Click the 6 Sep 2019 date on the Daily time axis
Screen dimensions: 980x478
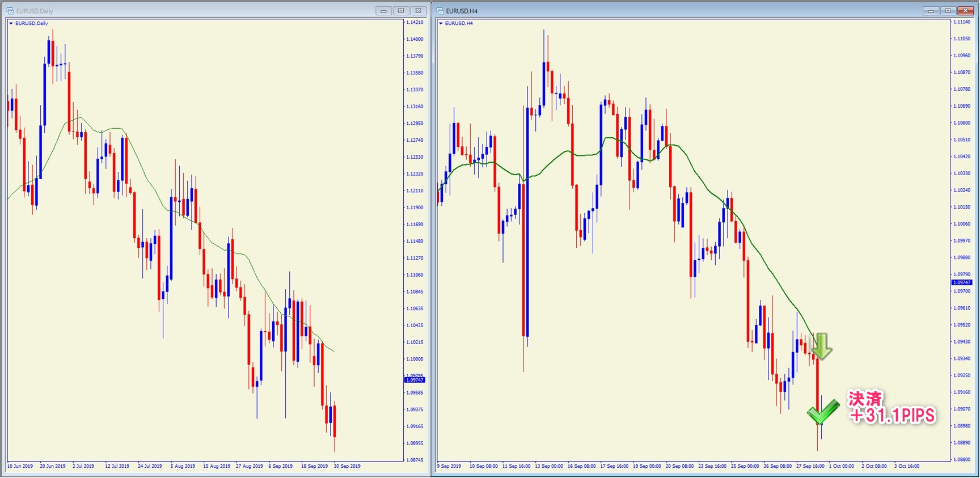coord(280,466)
